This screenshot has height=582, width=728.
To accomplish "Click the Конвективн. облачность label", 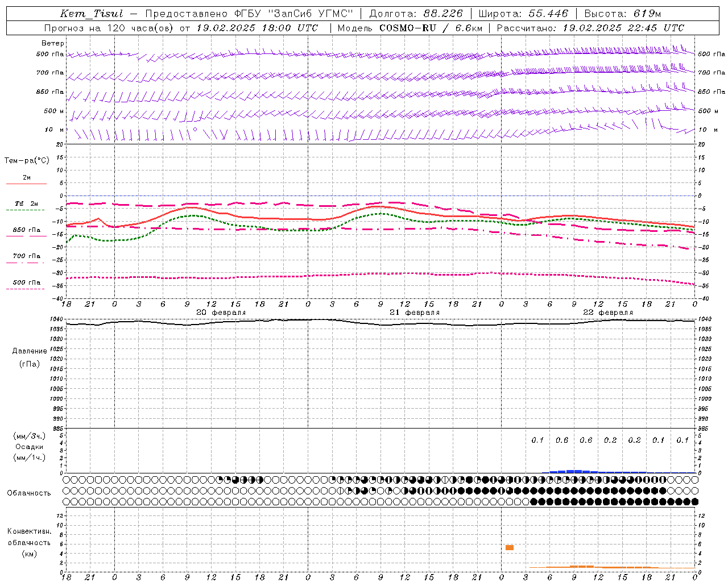I will 29,537.
